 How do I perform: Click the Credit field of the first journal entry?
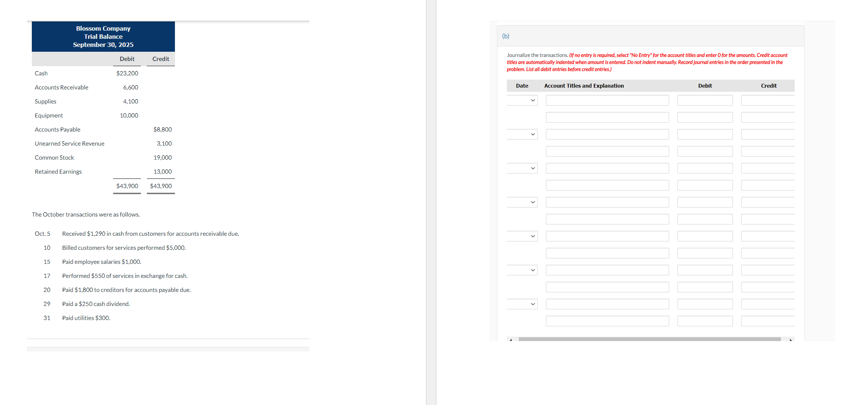tap(768, 100)
